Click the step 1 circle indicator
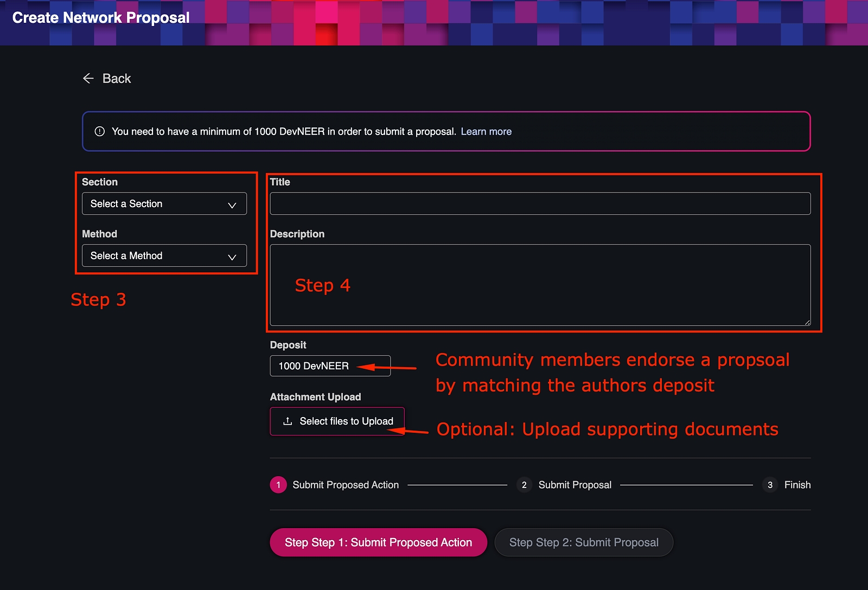The image size is (868, 590). pyautogui.click(x=278, y=485)
